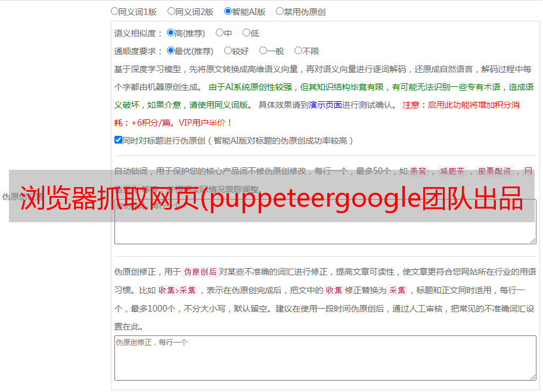Image resolution: width=543 pixels, height=392 pixels.
Task: Click the VIP用户半价 notice text
Action: [205, 123]
